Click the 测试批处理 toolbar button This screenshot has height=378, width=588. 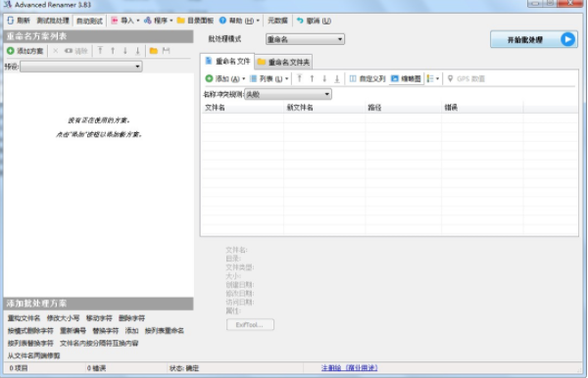click(53, 21)
